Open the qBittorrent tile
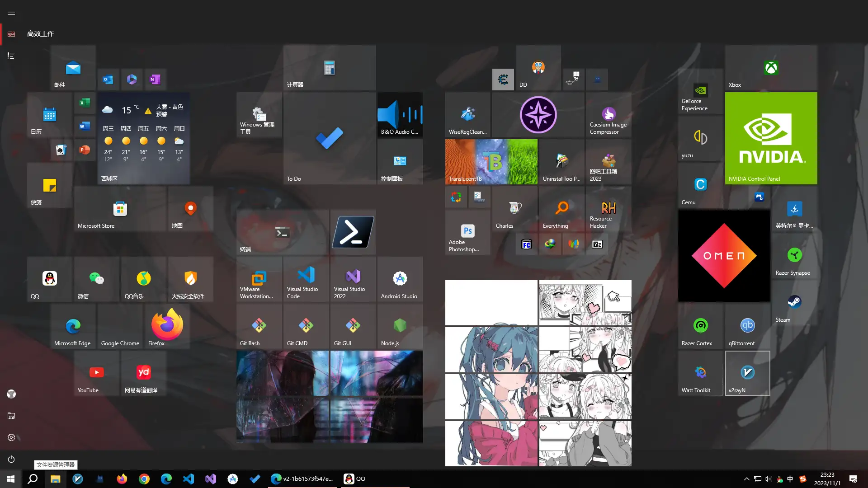 (x=747, y=326)
